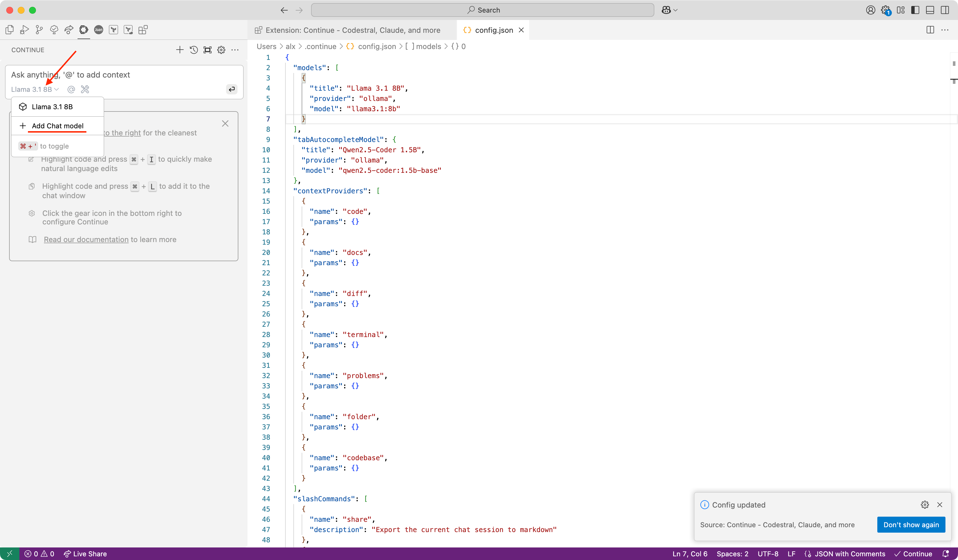View Continue session history
The height and width of the screenshot is (560, 958).
click(194, 50)
